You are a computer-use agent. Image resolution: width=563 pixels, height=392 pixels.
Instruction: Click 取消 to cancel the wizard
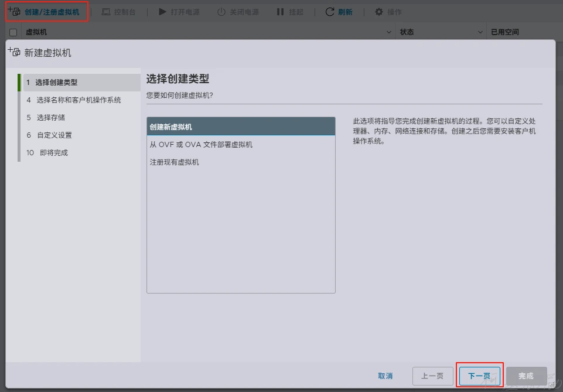(385, 376)
